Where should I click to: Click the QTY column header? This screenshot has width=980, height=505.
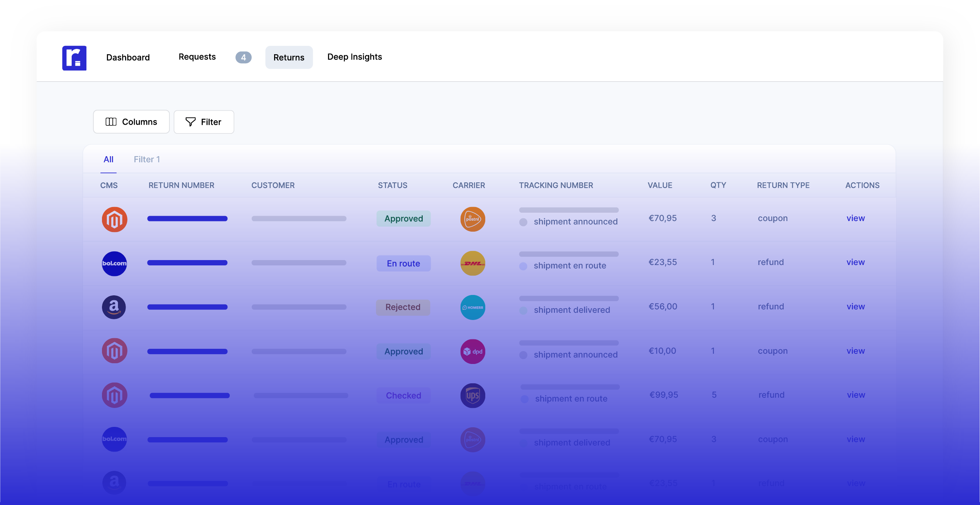pyautogui.click(x=718, y=185)
